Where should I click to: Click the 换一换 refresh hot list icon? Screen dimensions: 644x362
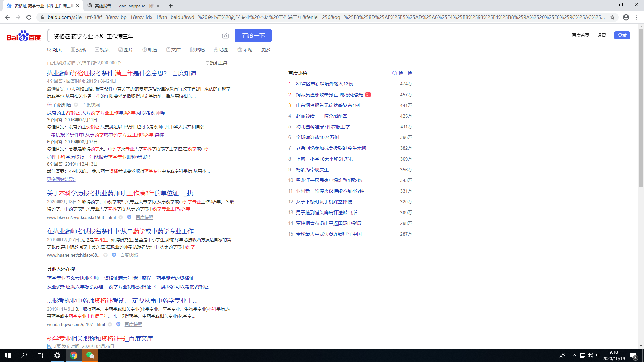pyautogui.click(x=395, y=73)
